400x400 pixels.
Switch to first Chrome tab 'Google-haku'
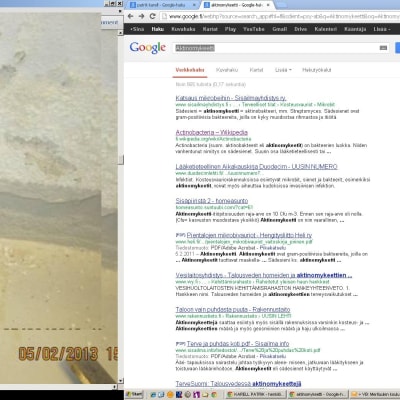pos(162,5)
